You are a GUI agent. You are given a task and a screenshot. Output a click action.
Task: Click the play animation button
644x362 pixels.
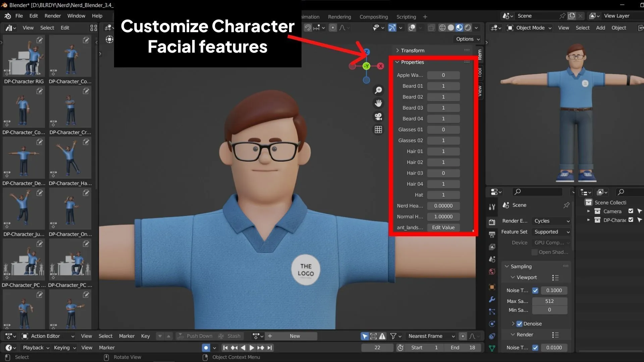click(252, 348)
